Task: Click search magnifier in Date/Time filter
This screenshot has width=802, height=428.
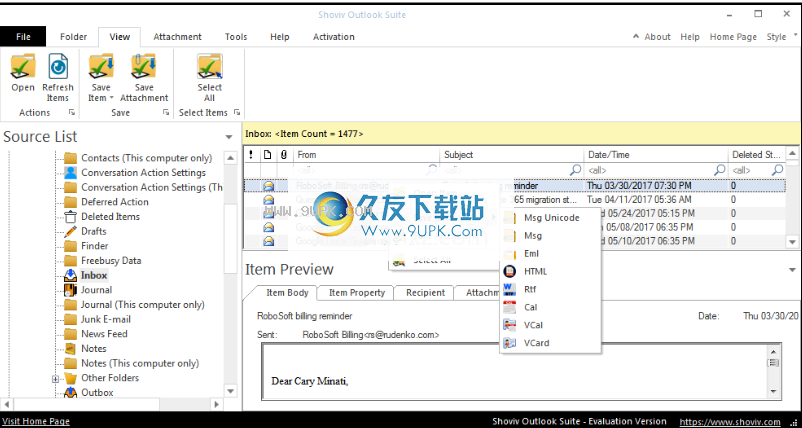Action: tap(720, 169)
